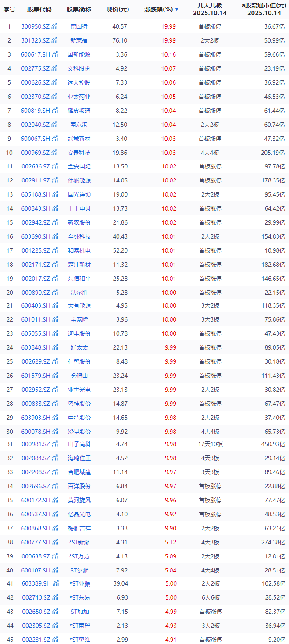
Task: Select stock name 好太太
Action: [x=79, y=347]
